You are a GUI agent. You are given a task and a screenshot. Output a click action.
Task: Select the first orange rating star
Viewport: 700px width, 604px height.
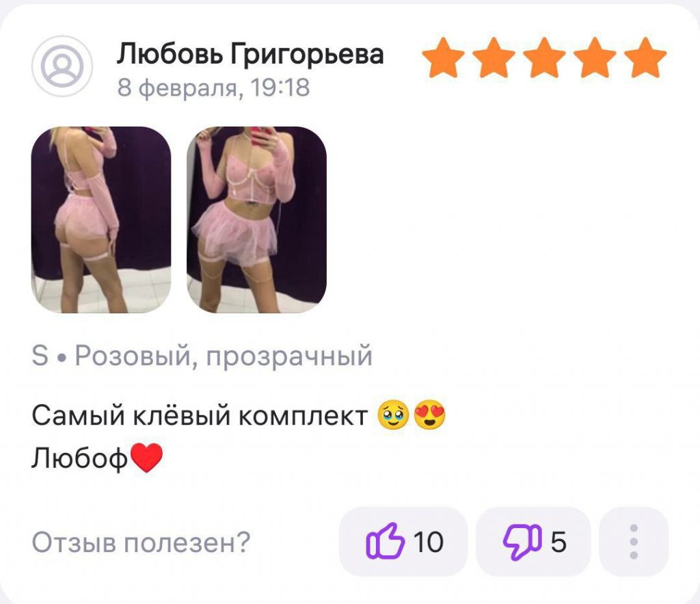(443, 57)
